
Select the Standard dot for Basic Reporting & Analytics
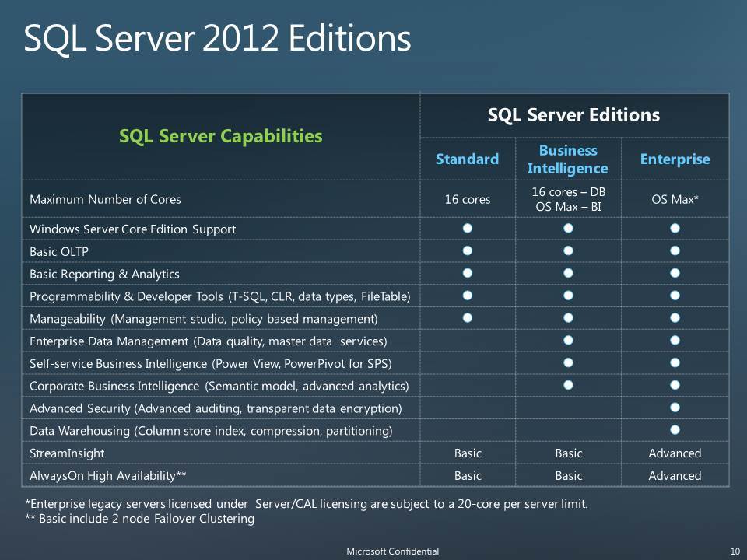466,274
